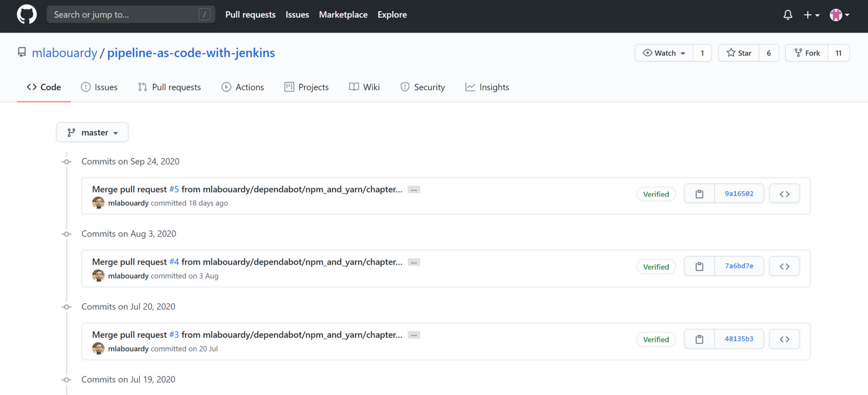Go to Marketplace in header
This screenshot has height=395, width=868.
(x=343, y=14)
